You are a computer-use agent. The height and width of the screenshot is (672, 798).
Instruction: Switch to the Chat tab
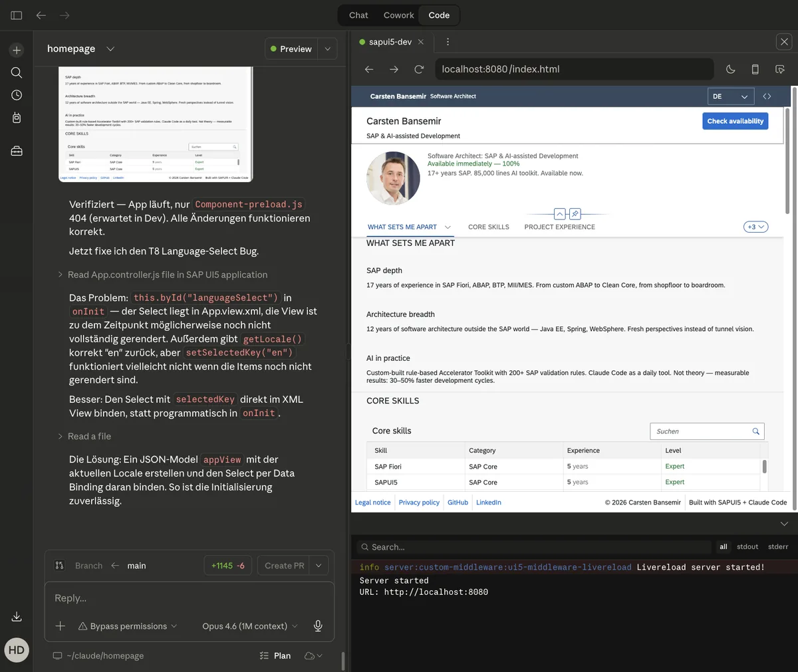coord(358,15)
